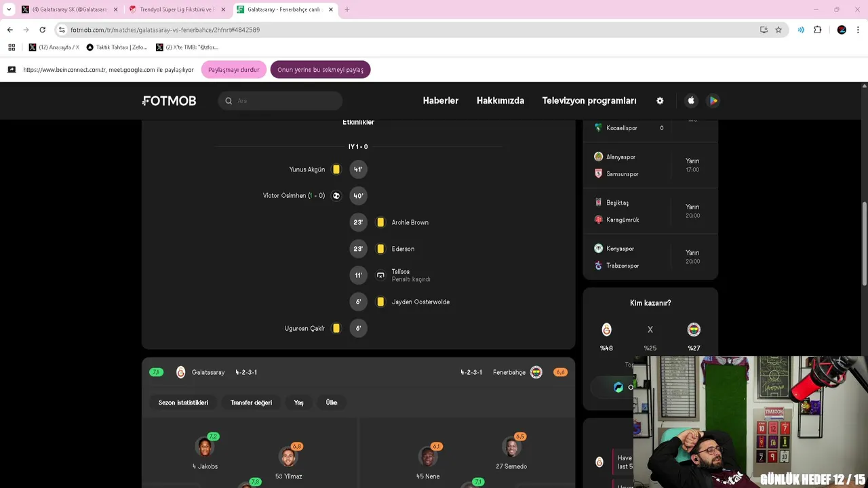Screen dimensions: 868x488
Task: Vote Galatasaray in Kim kazanır poll
Action: [x=607, y=330]
